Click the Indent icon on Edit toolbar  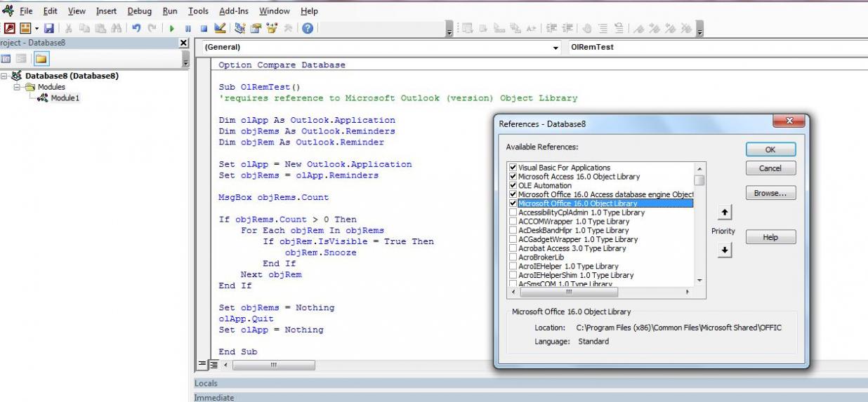point(550,28)
